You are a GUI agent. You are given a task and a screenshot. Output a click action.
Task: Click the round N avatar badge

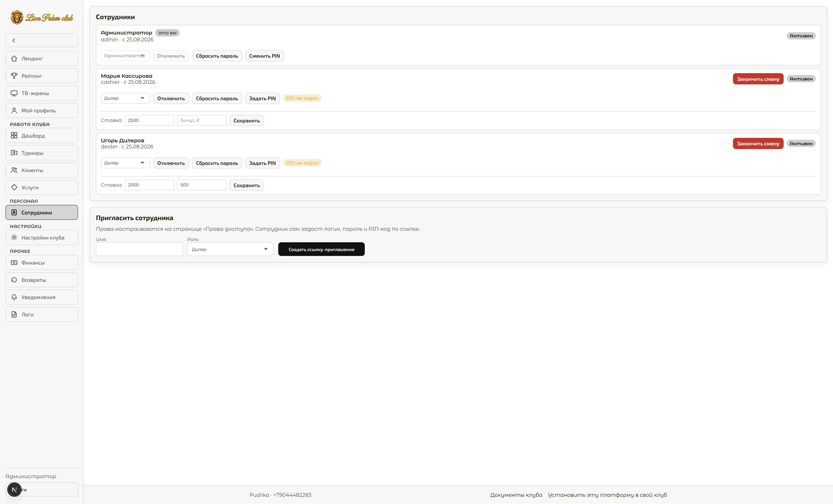14,489
